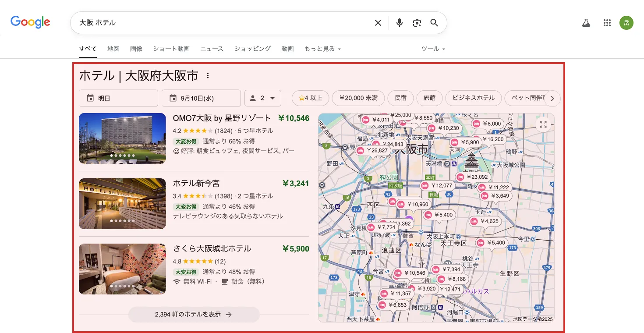Expand the hotel map to fullscreen
The image size is (644, 333).
pos(543,124)
